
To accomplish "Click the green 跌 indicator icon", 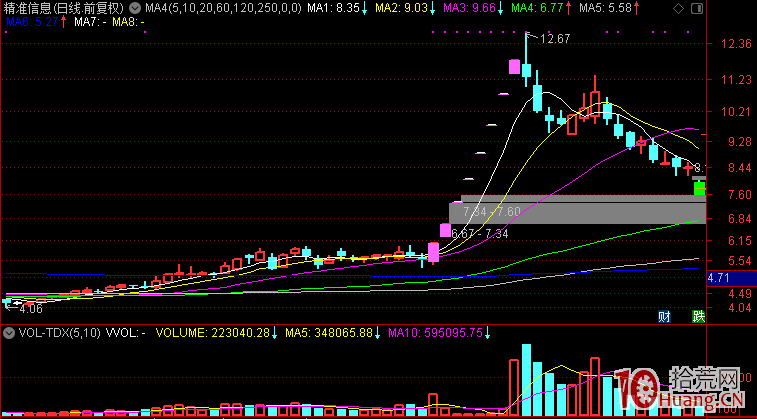I will tap(699, 317).
